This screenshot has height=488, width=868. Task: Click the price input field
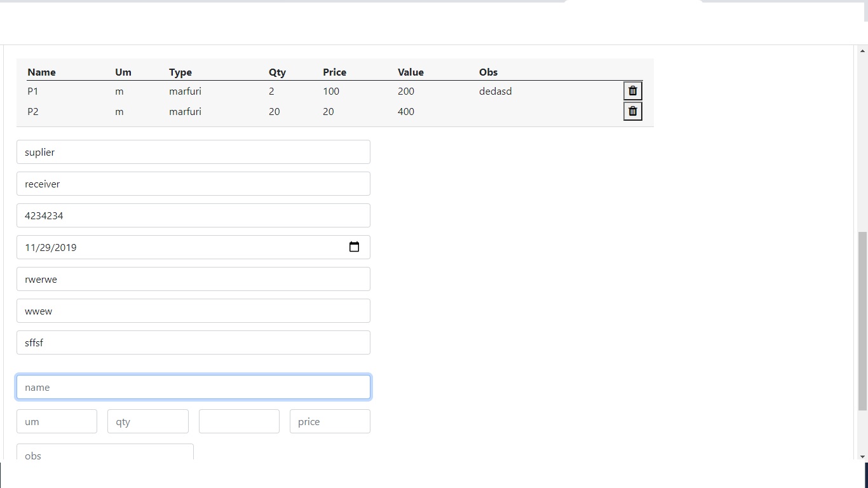point(330,421)
